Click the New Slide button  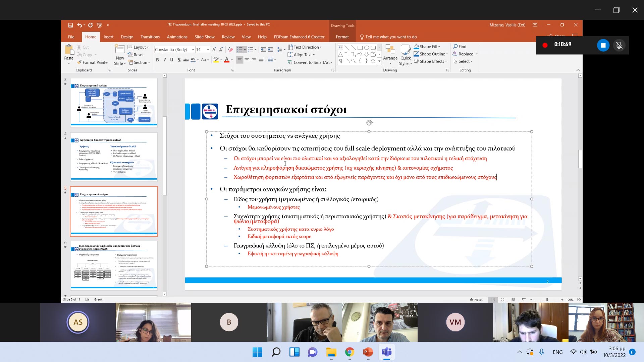tap(120, 55)
